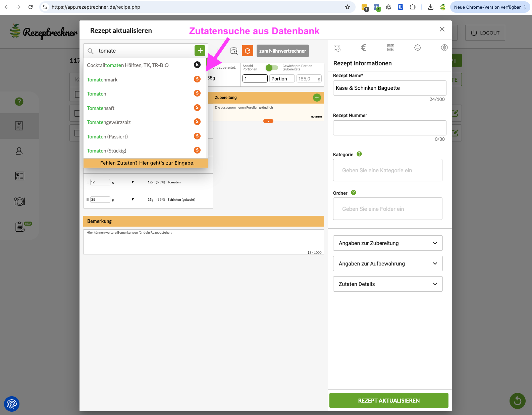
Task: Select plain Tomaten suggestion
Action: click(145, 94)
